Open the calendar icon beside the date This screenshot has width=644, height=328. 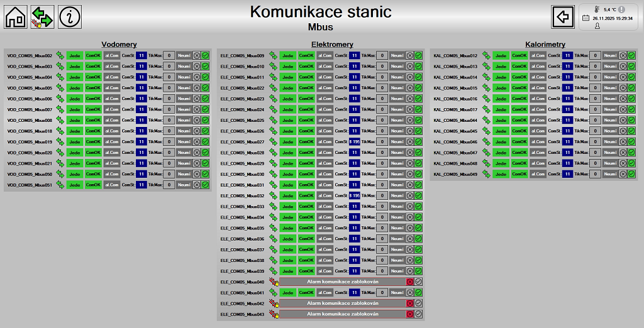[586, 18]
